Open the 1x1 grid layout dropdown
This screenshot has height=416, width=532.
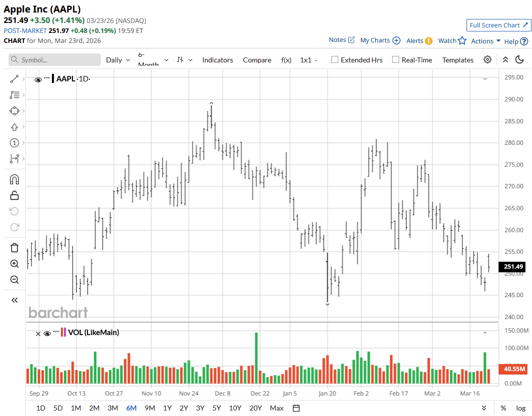point(309,60)
